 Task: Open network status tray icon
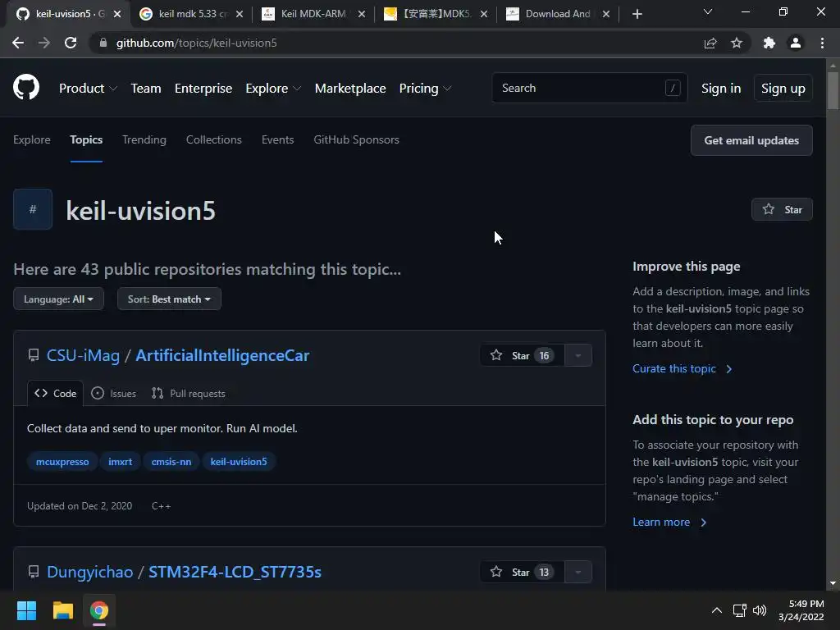740,610
